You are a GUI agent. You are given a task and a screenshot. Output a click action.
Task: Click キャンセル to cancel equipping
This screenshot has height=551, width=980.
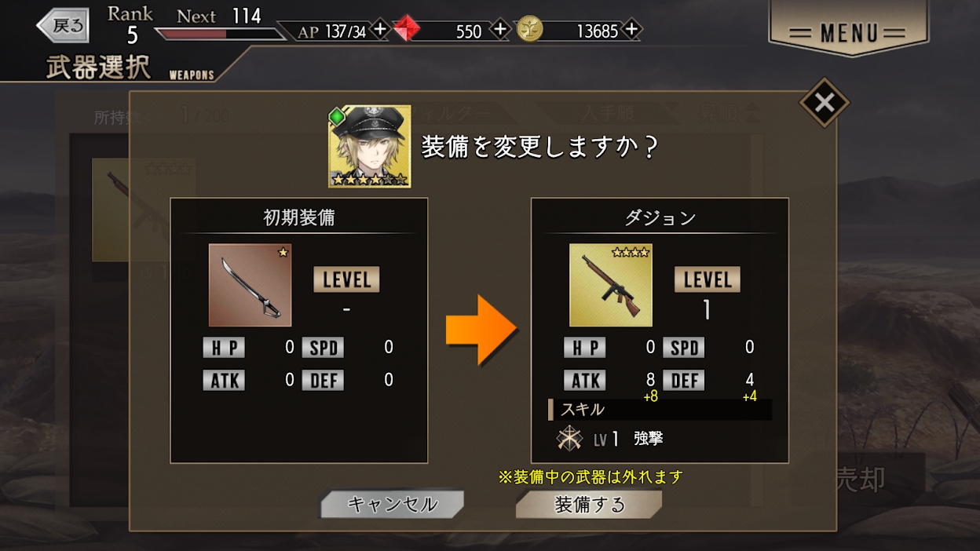pos(392,505)
